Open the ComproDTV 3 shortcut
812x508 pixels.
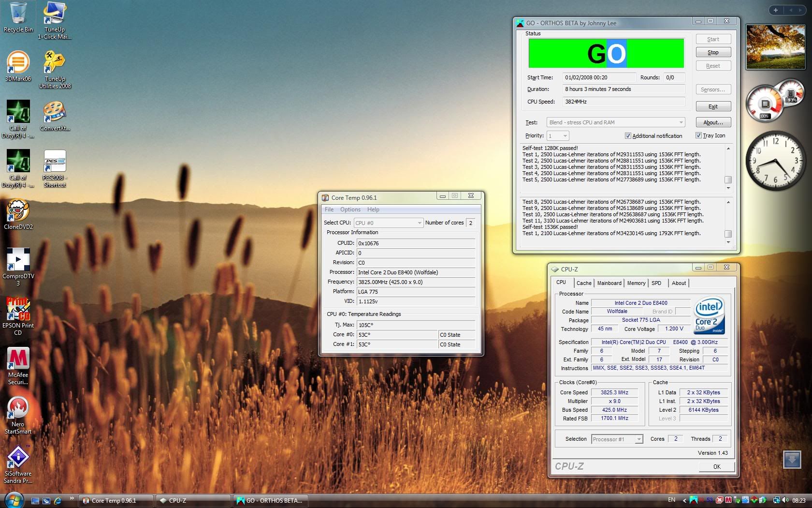[18, 267]
